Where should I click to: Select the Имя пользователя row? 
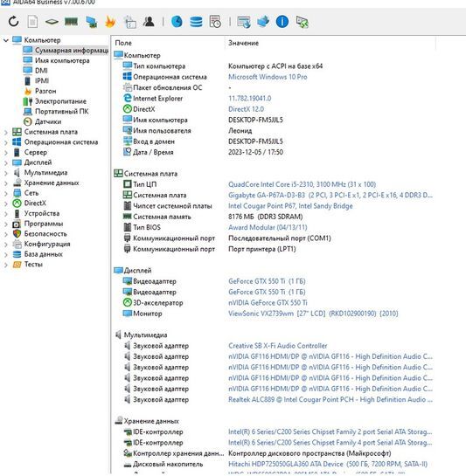274,130
